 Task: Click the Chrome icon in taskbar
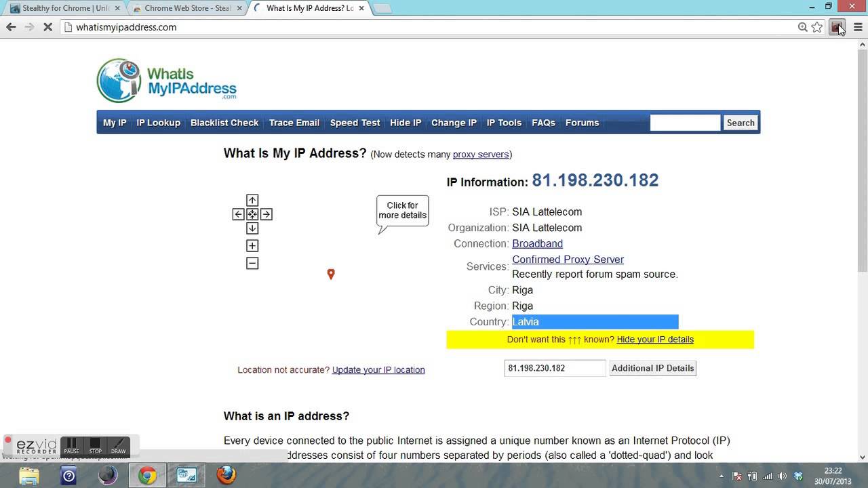coord(147,475)
